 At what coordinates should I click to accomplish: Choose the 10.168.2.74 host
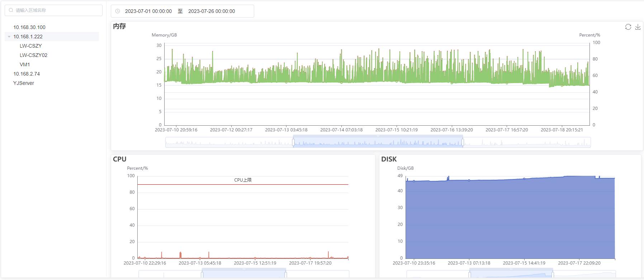click(27, 74)
